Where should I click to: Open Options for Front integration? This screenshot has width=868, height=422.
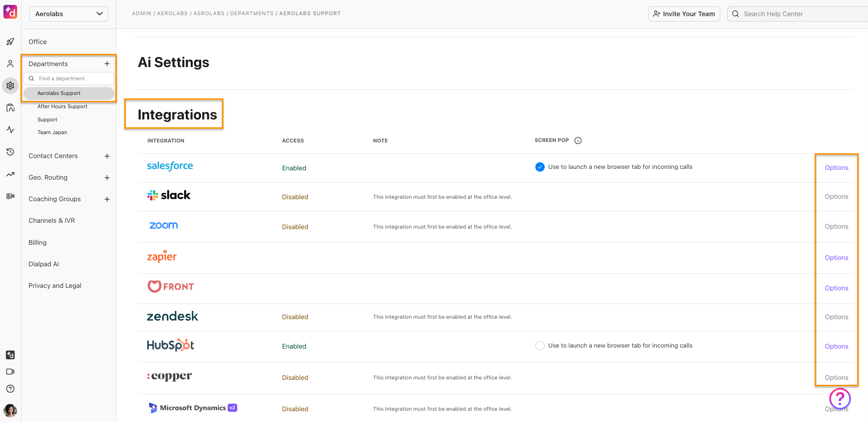click(836, 288)
